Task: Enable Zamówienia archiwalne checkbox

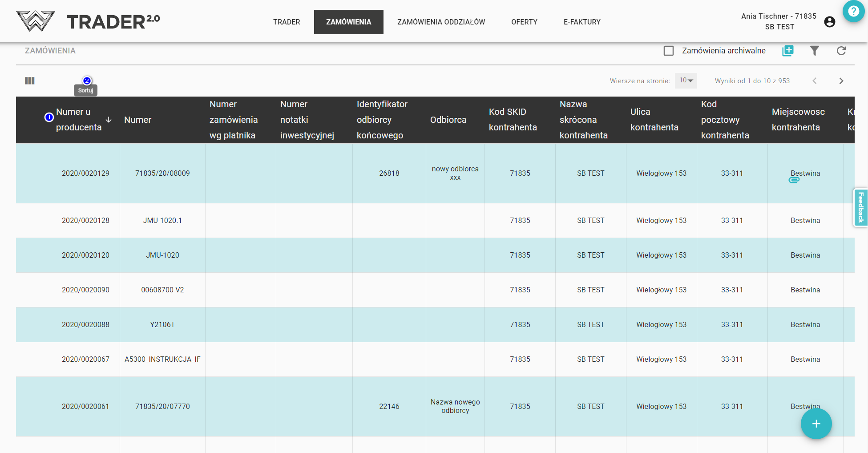Action: [668, 51]
